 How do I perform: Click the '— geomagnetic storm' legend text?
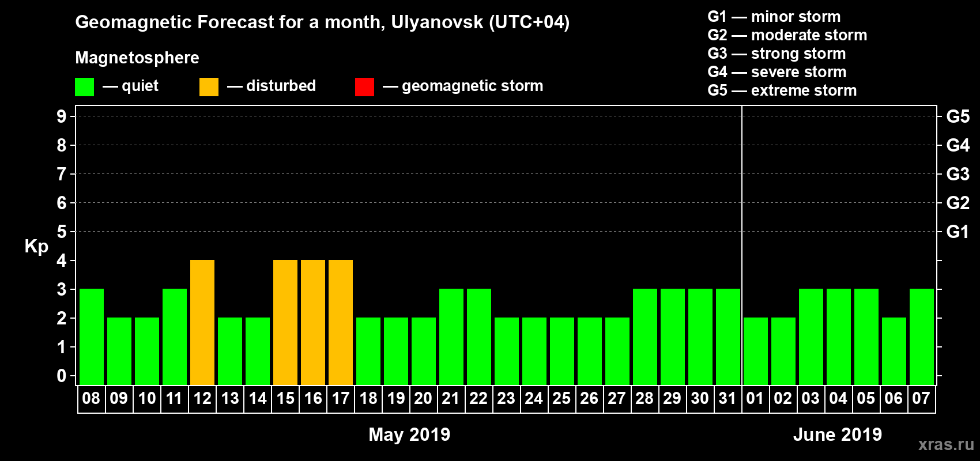[463, 86]
